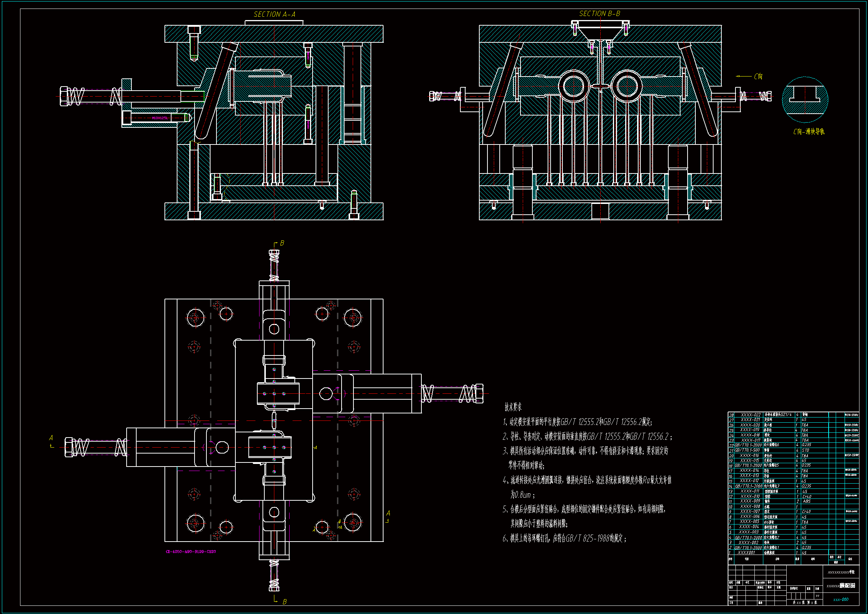Click the SECTION B-B title label
Screen dimensions: 868x614
click(x=600, y=14)
